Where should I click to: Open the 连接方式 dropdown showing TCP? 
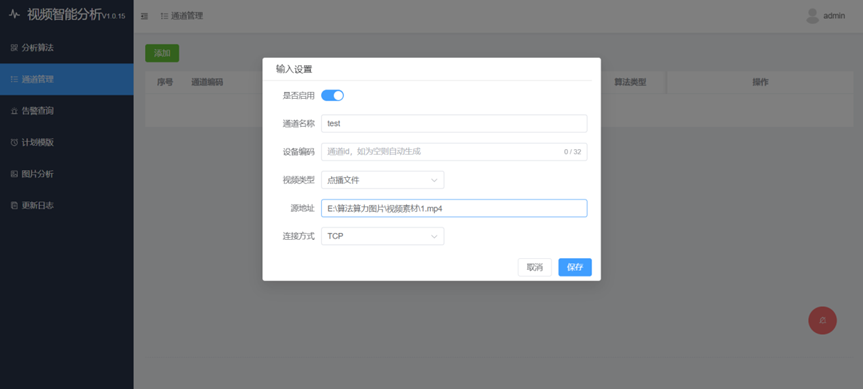pyautogui.click(x=383, y=236)
